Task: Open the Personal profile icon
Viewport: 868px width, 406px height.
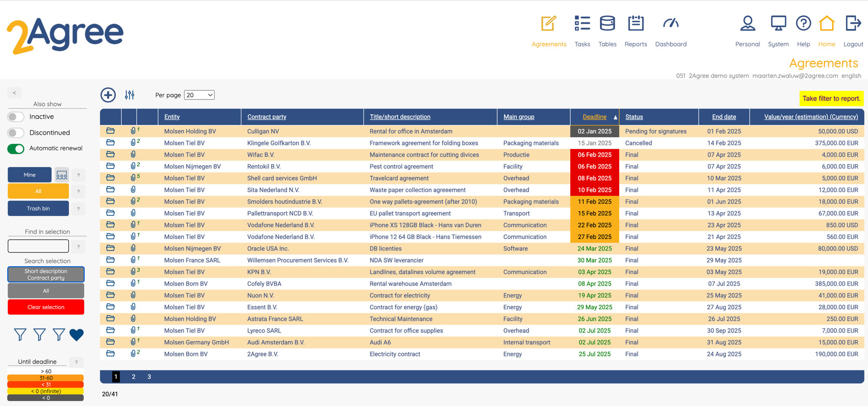Action: pos(748,23)
